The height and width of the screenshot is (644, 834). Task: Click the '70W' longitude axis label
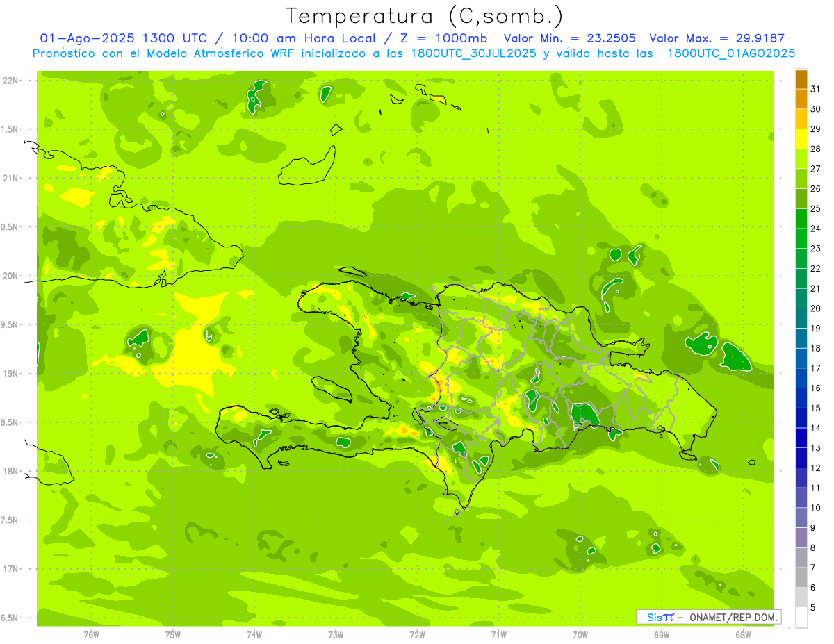[580, 635]
